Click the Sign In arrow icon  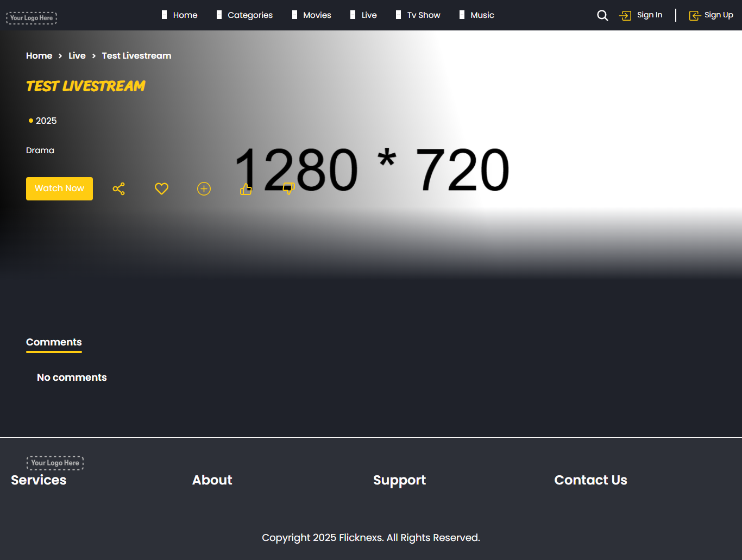click(625, 15)
